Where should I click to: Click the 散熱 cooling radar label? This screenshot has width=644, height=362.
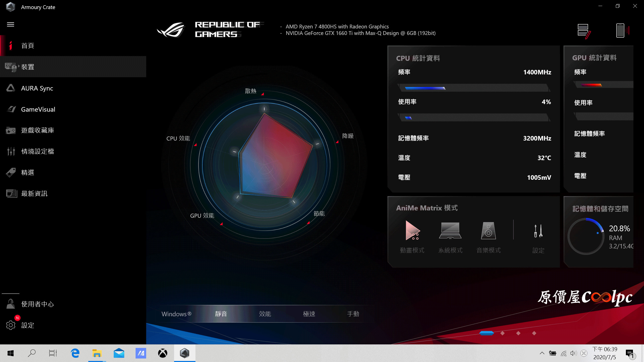pos(251,91)
